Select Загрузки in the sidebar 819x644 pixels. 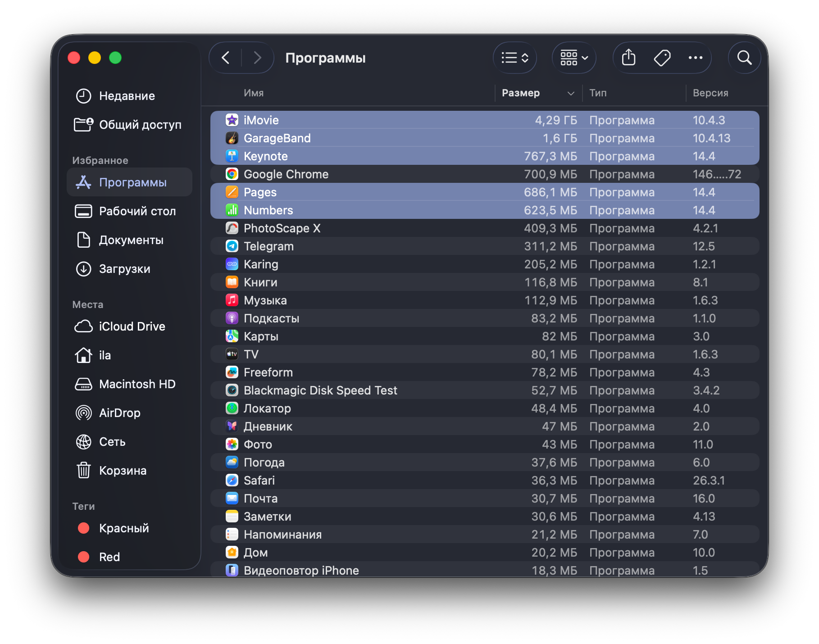click(x=124, y=269)
